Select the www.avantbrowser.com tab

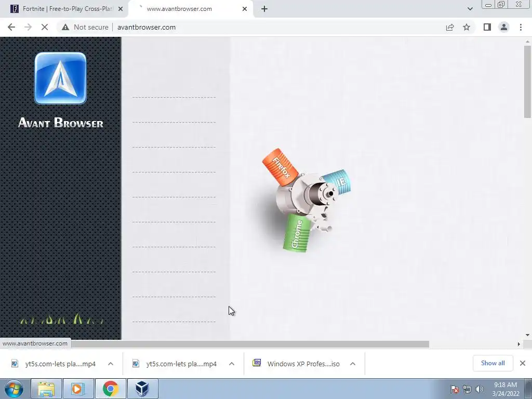click(190, 9)
